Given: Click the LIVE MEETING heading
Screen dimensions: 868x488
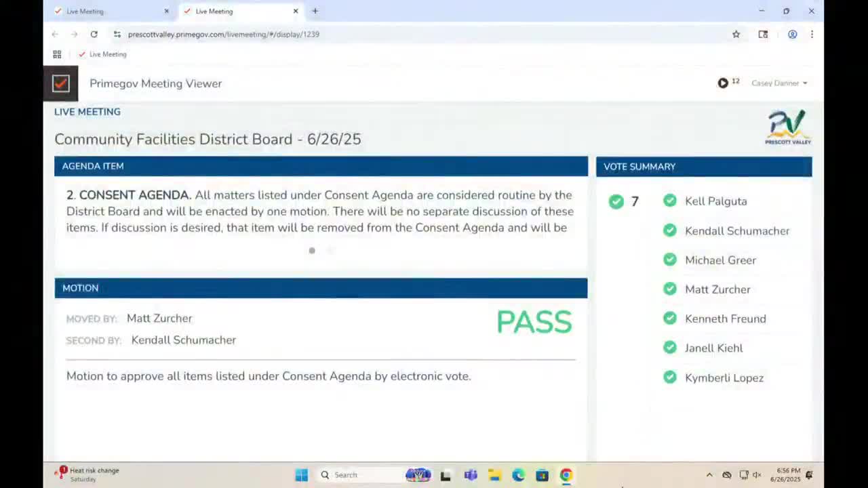Looking at the screenshot, I should tap(87, 112).
